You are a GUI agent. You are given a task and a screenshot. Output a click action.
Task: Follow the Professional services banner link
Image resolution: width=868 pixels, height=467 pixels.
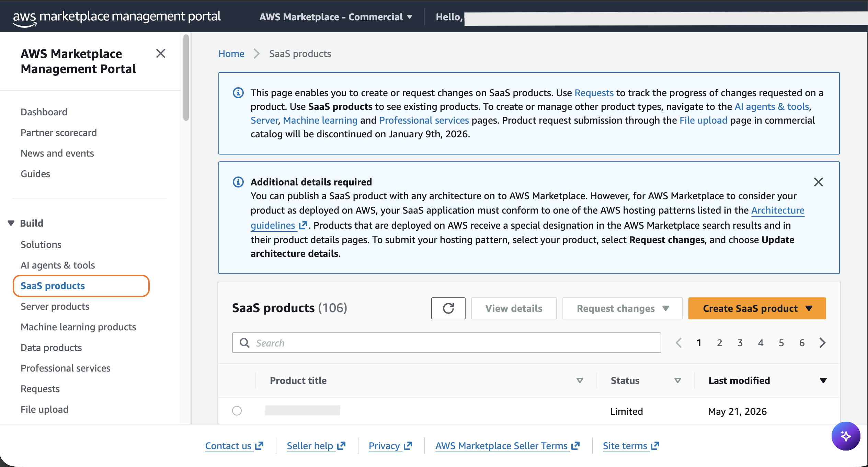point(424,120)
